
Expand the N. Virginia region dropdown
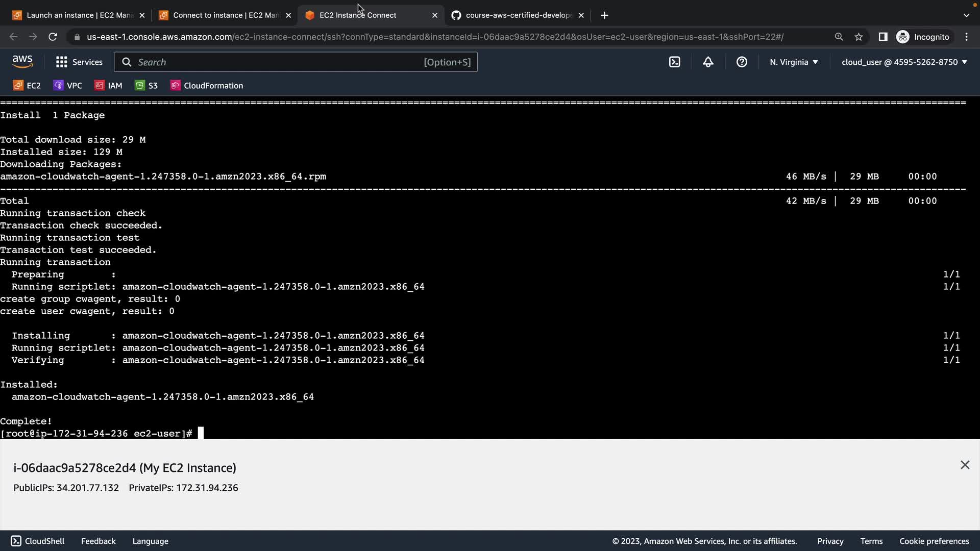(x=794, y=62)
